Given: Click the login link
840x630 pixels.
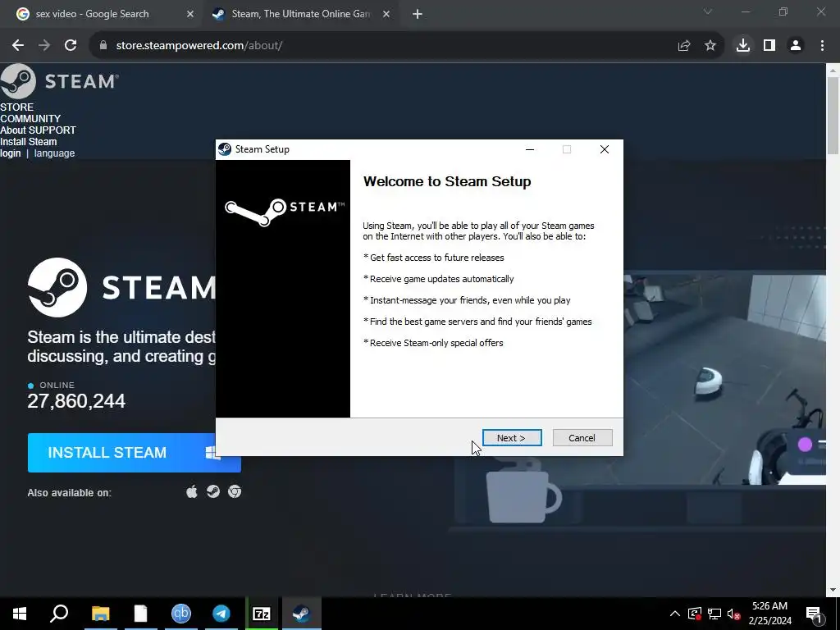Looking at the screenshot, I should tap(10, 153).
